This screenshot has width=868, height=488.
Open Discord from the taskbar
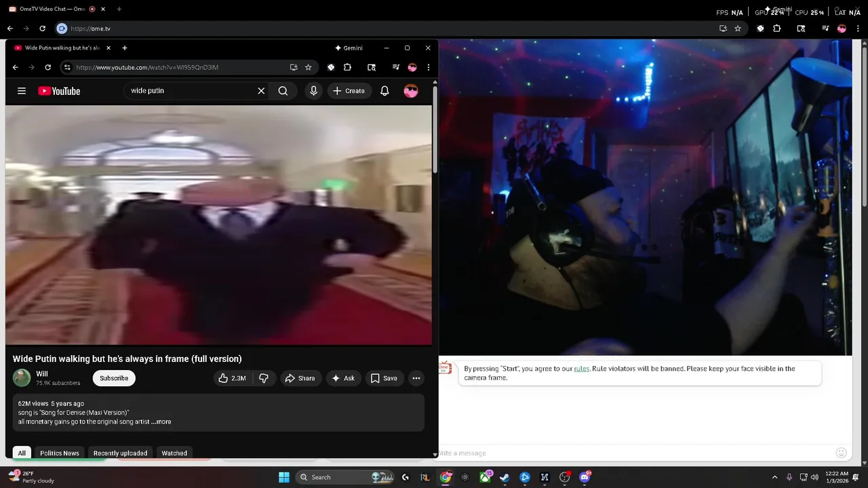pyautogui.click(x=585, y=477)
